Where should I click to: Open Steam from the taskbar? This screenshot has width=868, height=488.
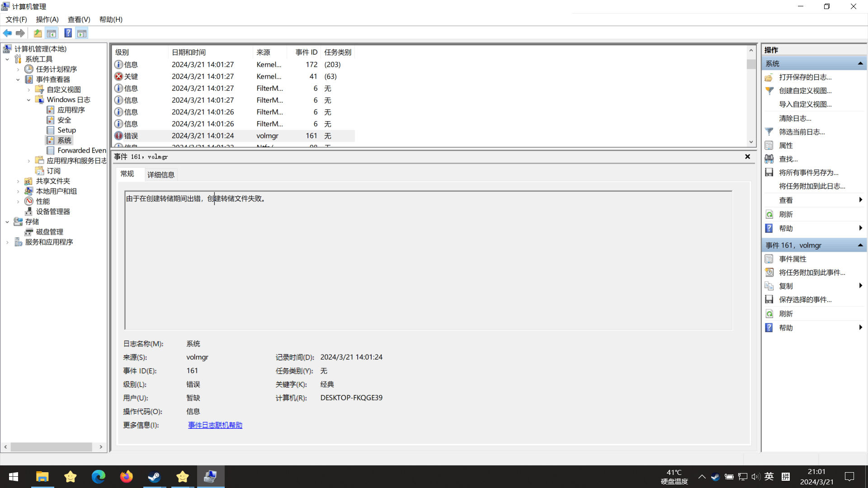click(x=154, y=477)
